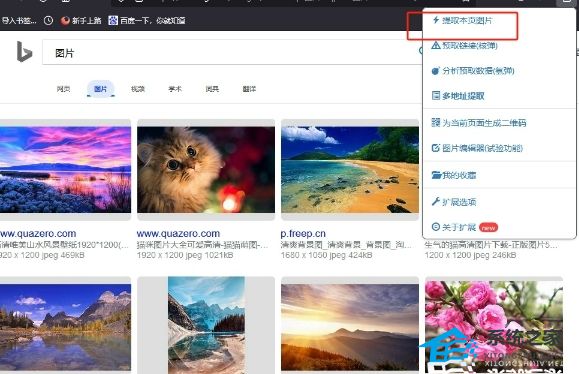The image size is (579, 374).
Task: Click the edit icon beside 图片编辑器
Action: (436, 148)
